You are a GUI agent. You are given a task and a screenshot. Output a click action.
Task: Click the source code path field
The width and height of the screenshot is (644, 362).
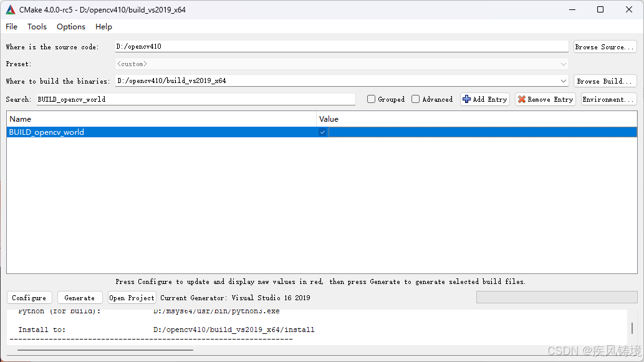(342, 46)
